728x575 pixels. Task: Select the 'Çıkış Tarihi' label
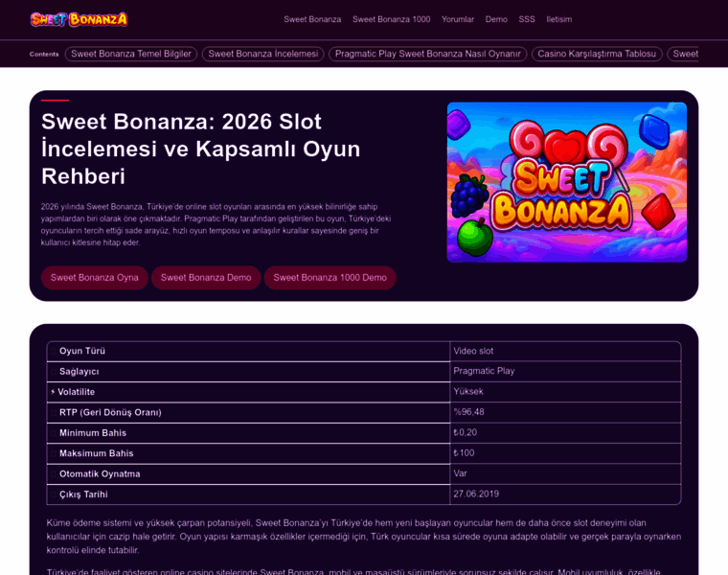tap(83, 494)
